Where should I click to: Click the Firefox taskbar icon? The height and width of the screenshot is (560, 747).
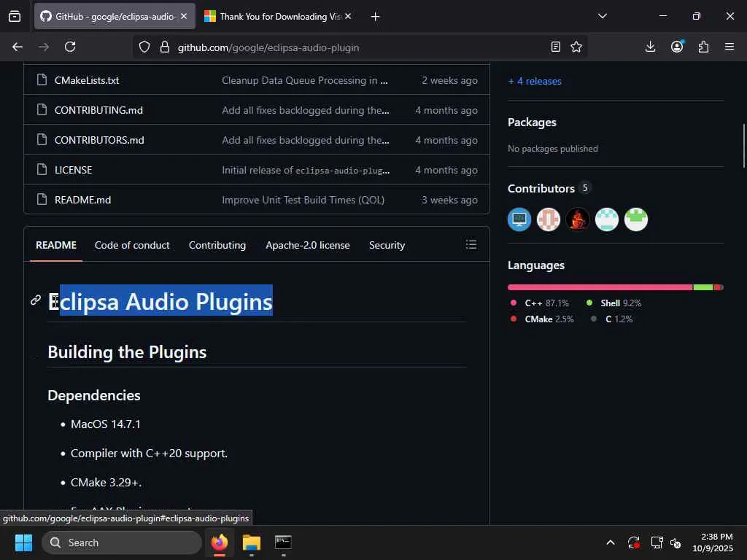[x=219, y=542]
